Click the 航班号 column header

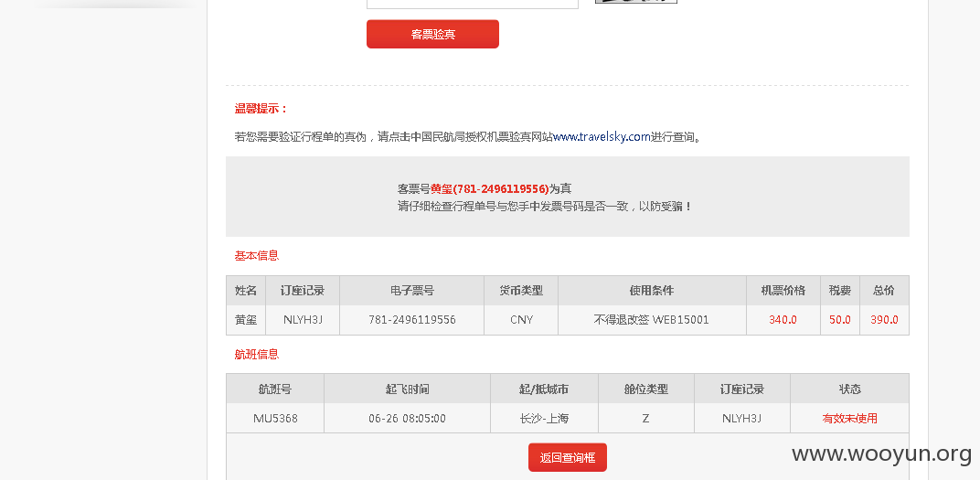click(275, 389)
